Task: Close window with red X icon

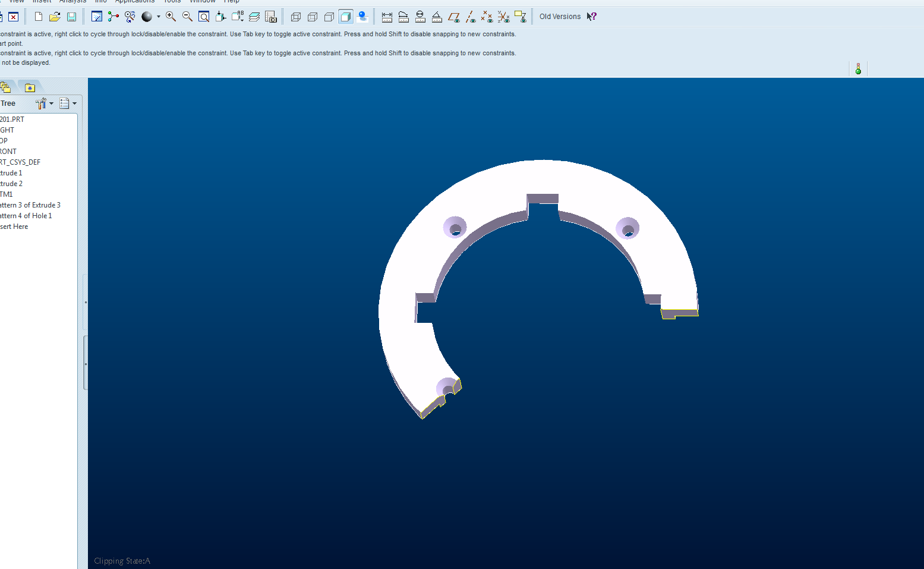Action: tap(13, 17)
